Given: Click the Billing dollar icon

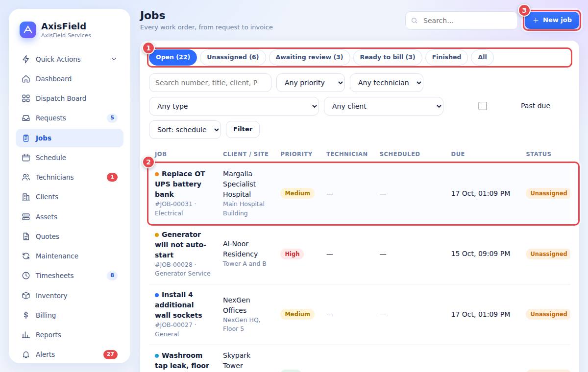Looking at the screenshot, I should [26, 315].
